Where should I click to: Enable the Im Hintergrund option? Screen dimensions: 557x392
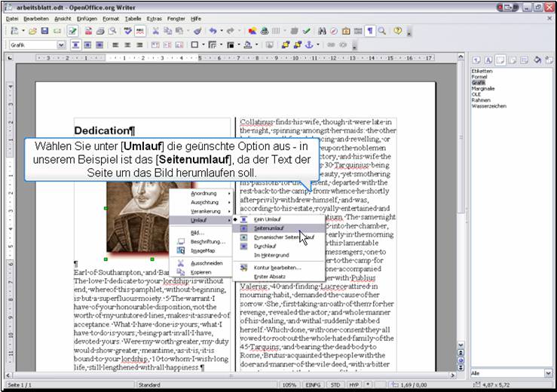click(270, 256)
